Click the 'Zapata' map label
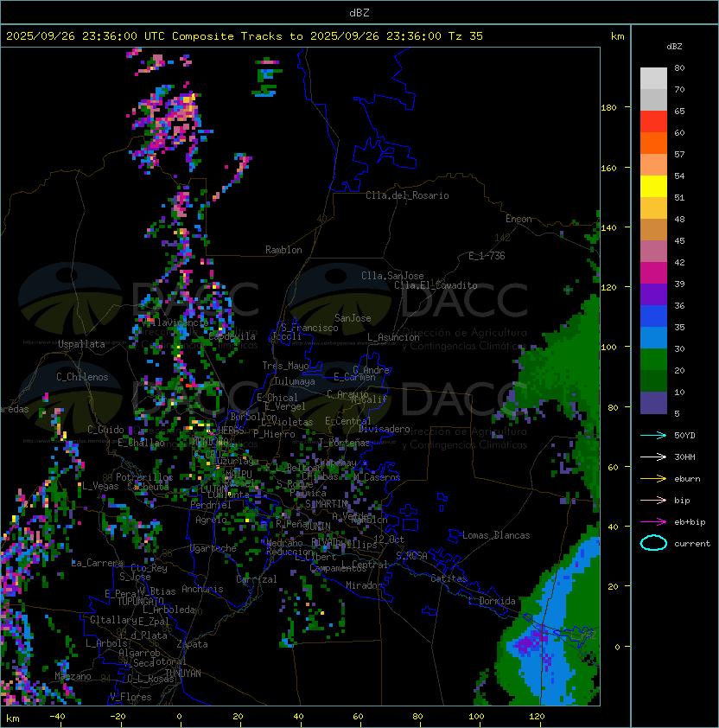Image resolution: width=719 pixels, height=728 pixels. (192, 644)
